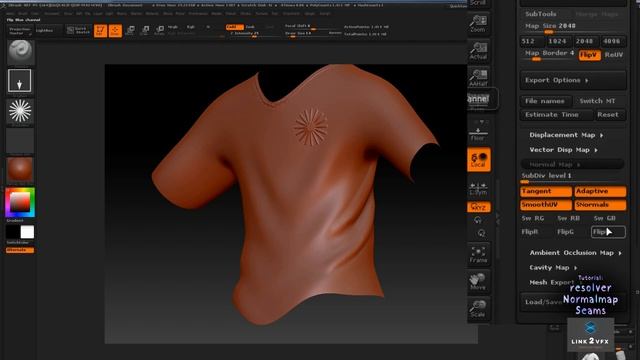Collapse the Normal Map section
Screen dimensions: 640x360
(x=573, y=164)
